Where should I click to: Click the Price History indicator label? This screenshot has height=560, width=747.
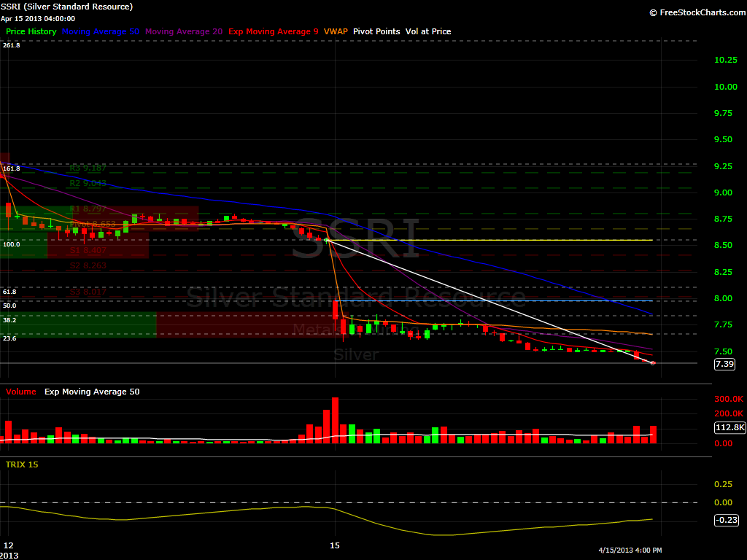[x=31, y=31]
